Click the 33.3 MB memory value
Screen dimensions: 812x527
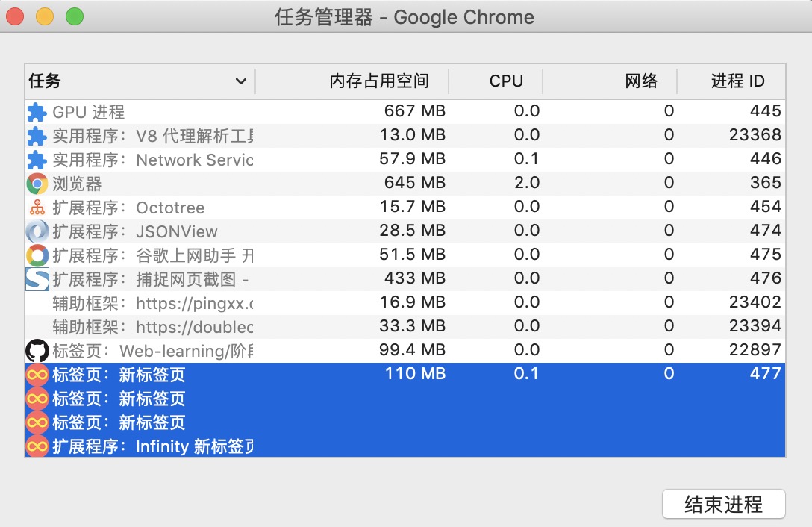[413, 325]
